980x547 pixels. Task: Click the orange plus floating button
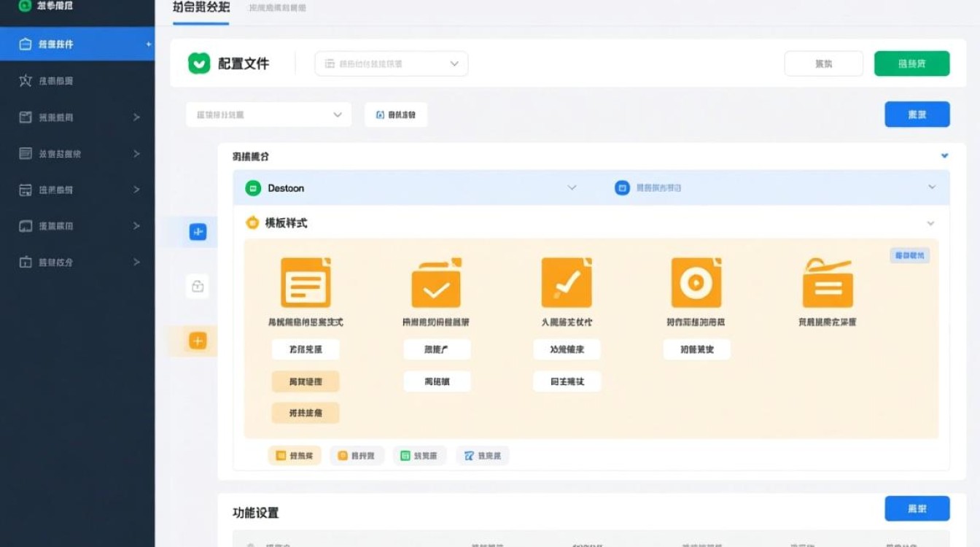pyautogui.click(x=195, y=340)
